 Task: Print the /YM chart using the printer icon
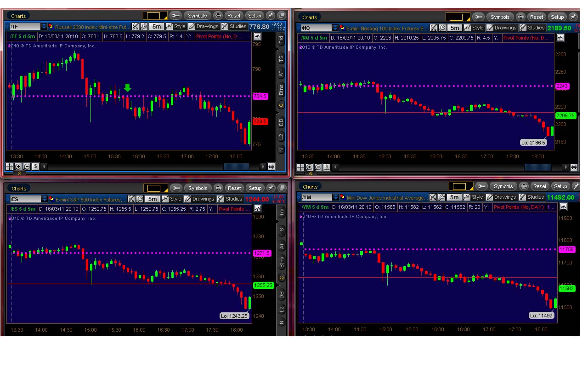coord(524,186)
